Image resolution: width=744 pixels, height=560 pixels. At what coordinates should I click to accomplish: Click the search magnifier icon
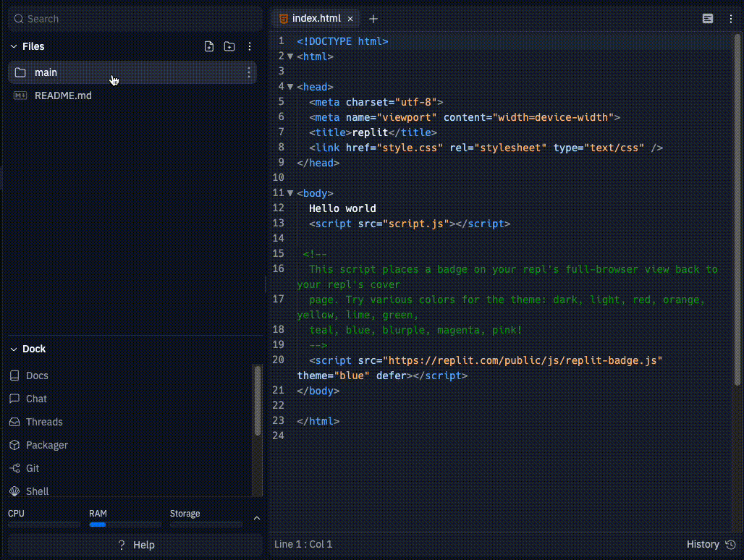(x=19, y=19)
